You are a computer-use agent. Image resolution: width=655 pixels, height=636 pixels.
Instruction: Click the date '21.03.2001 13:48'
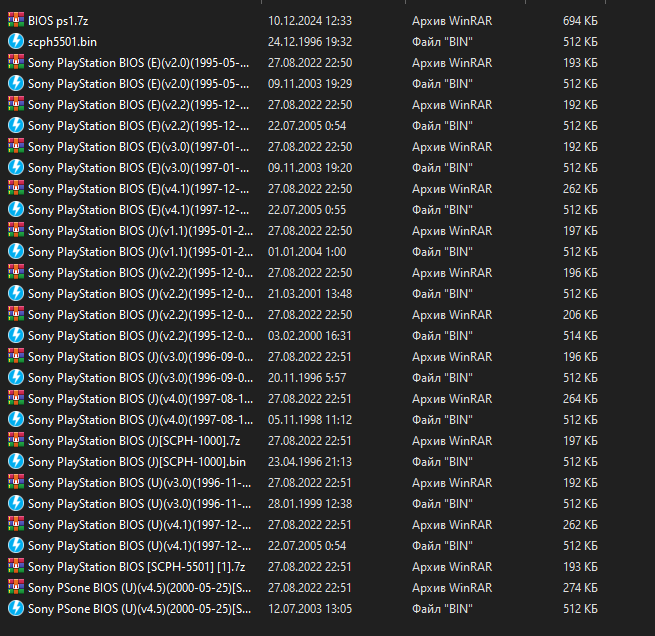(x=310, y=294)
